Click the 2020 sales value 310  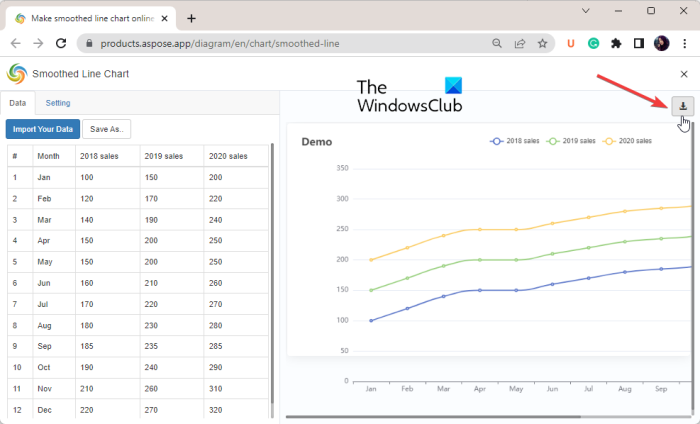236,389
